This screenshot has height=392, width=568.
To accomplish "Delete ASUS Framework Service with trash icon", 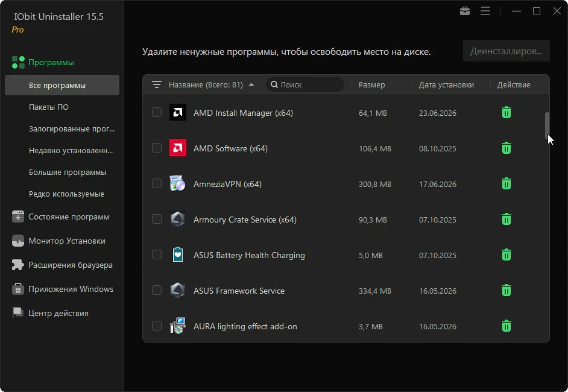I will pyautogui.click(x=506, y=291).
